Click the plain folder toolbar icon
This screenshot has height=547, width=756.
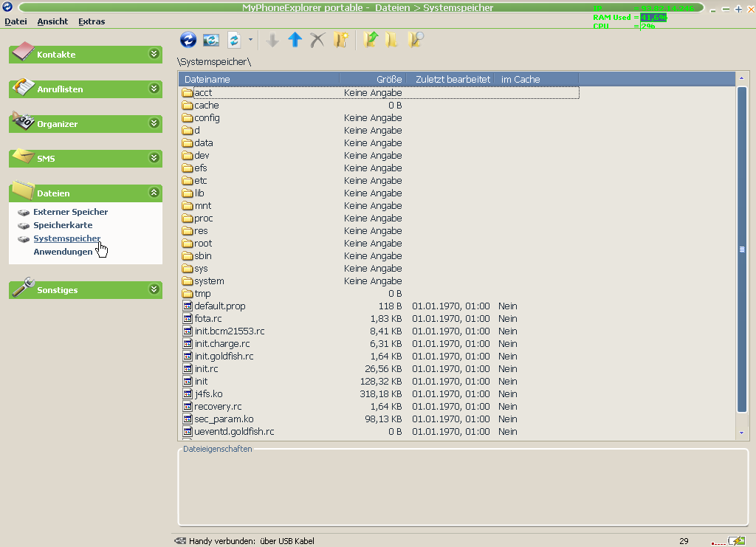click(x=391, y=40)
